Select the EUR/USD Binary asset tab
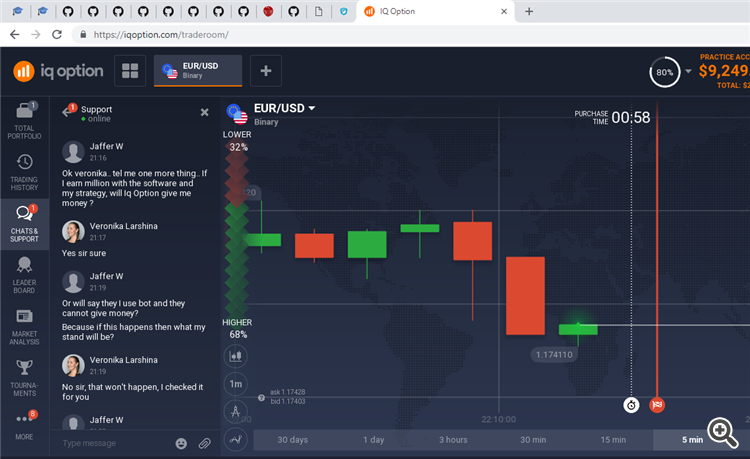 198,71
